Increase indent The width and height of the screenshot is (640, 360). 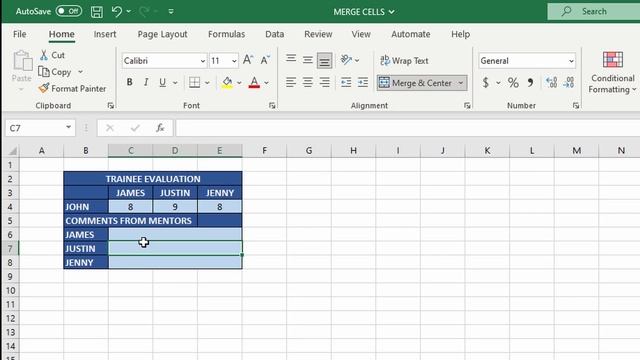point(363,82)
